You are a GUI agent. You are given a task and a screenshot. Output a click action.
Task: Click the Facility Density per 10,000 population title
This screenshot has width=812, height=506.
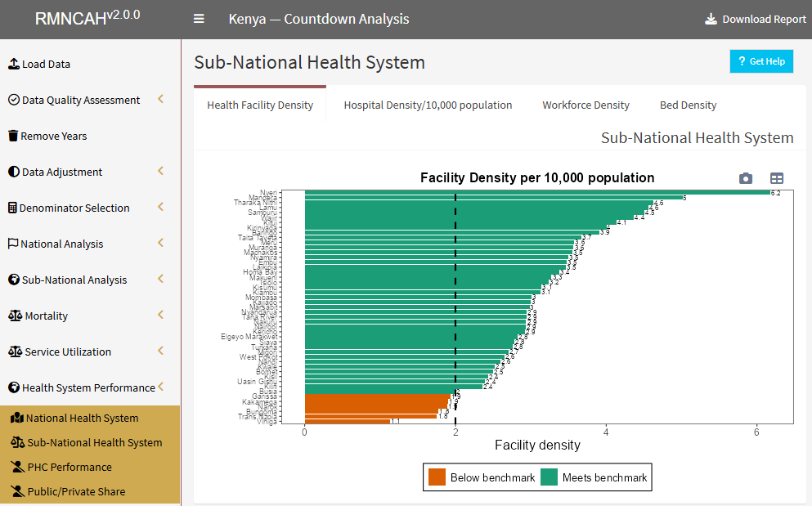537,177
